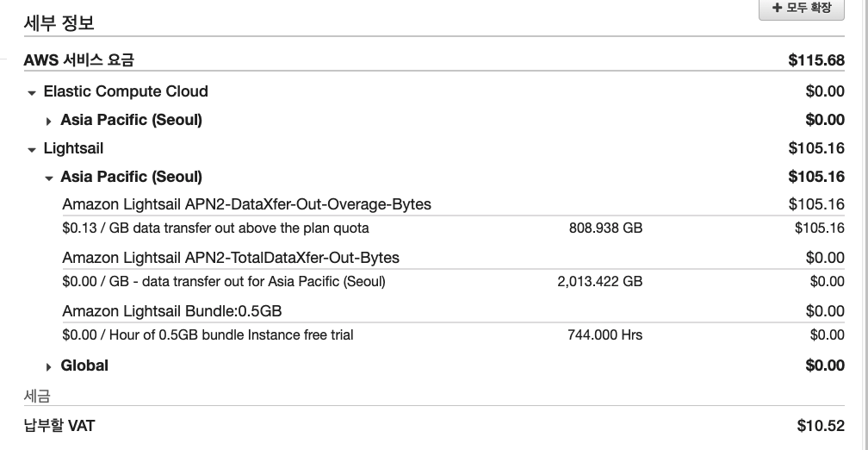Click the Global region label
This screenshot has width=868, height=450.
84,366
